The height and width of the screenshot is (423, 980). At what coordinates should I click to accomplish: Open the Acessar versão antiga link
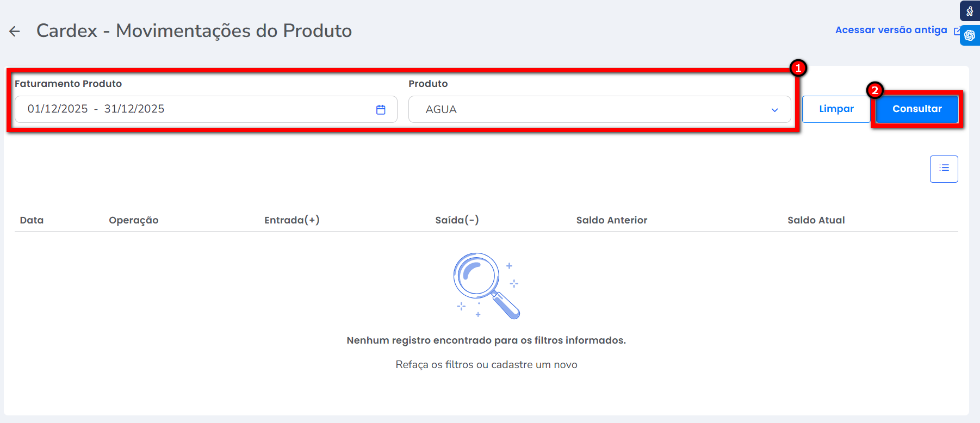point(891,30)
